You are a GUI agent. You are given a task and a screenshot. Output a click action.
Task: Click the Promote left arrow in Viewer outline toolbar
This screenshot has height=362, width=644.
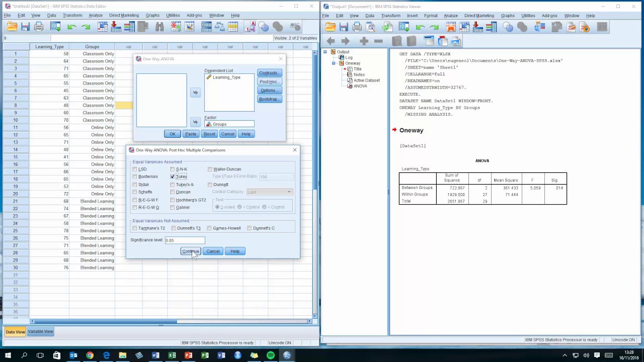(x=331, y=41)
